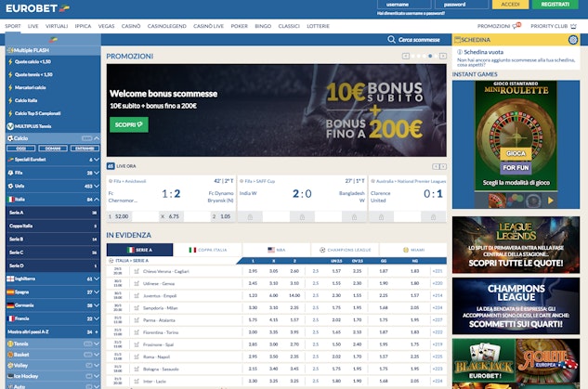This screenshot has width=588, height=389.
Task: Click the stats icon in the Chievo Verona - Cagliari row
Action: tap(137, 271)
